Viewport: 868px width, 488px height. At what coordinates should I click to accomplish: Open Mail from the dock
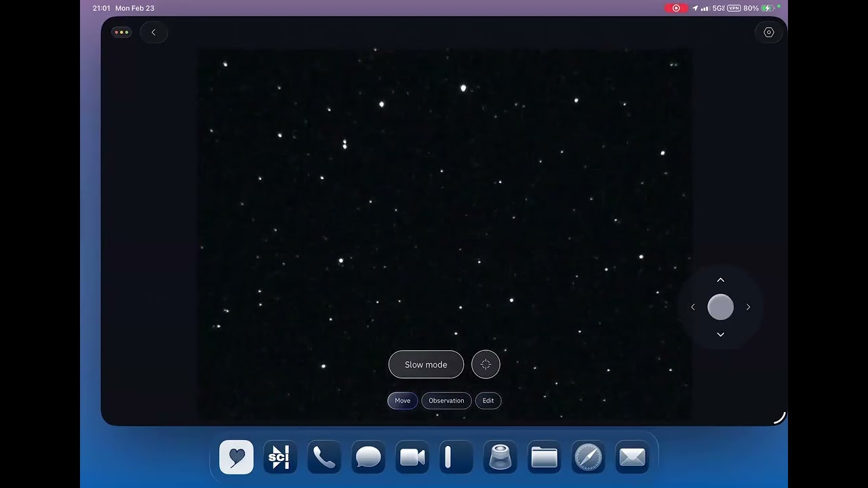tap(632, 457)
